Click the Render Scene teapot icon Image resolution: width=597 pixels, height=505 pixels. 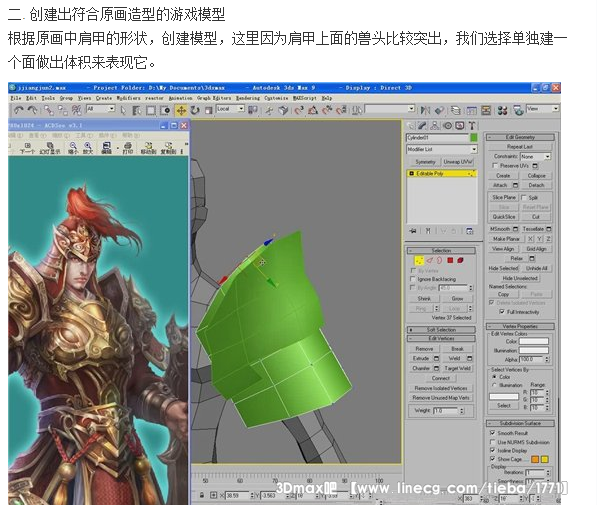click(518, 110)
